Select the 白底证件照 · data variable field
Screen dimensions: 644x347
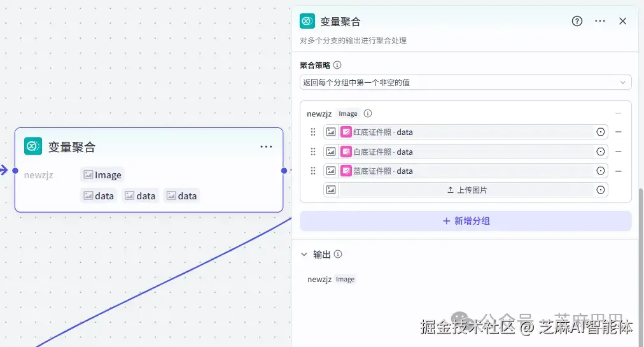pos(466,152)
